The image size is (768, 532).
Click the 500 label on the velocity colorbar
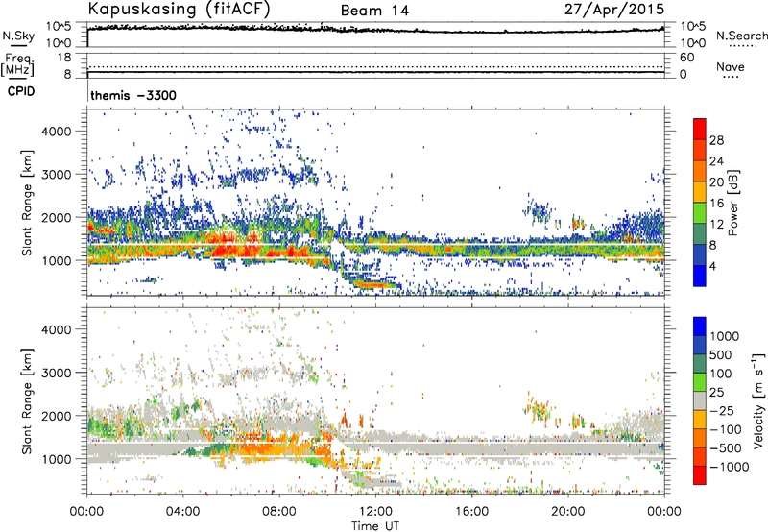tap(722, 355)
